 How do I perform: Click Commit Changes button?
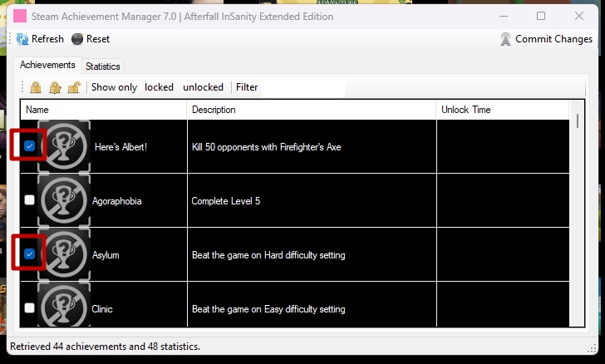click(546, 39)
